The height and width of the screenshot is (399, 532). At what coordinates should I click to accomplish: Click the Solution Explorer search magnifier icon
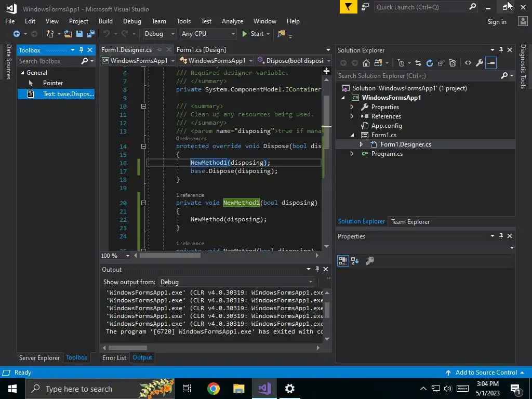pyautogui.click(x=504, y=76)
